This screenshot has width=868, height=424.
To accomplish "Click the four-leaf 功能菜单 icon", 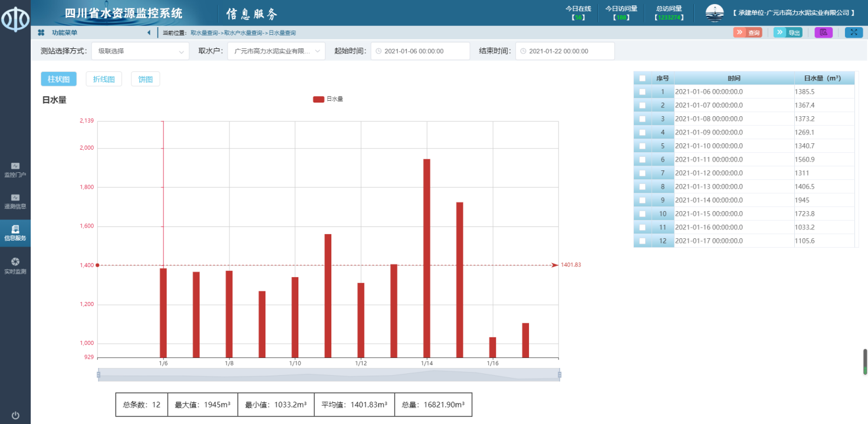I will click(41, 33).
